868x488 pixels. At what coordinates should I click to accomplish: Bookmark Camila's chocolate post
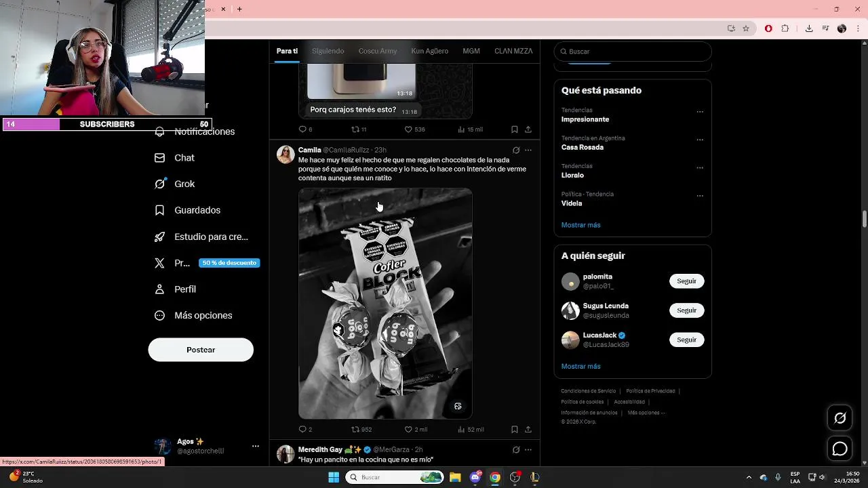(x=515, y=429)
